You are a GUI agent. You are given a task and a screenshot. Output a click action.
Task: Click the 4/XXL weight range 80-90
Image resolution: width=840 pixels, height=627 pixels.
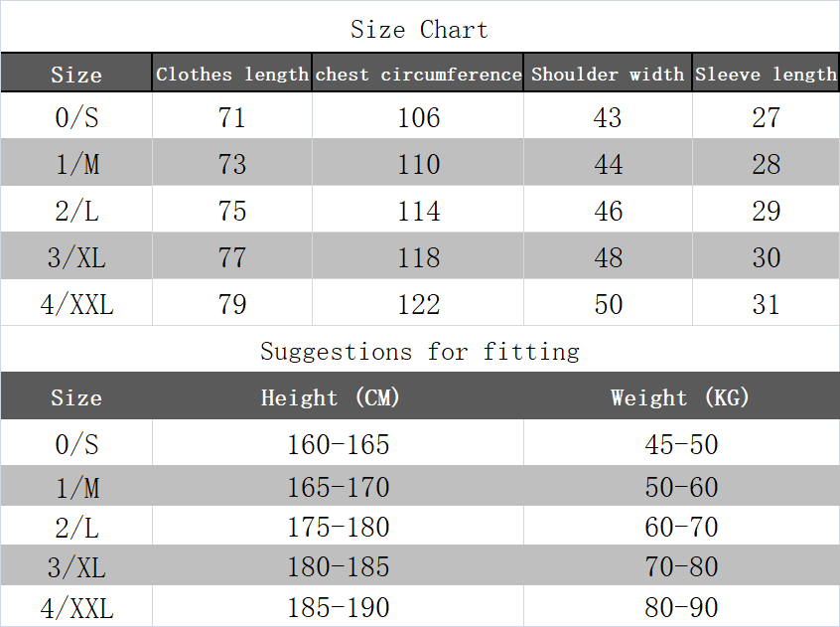[681, 607]
